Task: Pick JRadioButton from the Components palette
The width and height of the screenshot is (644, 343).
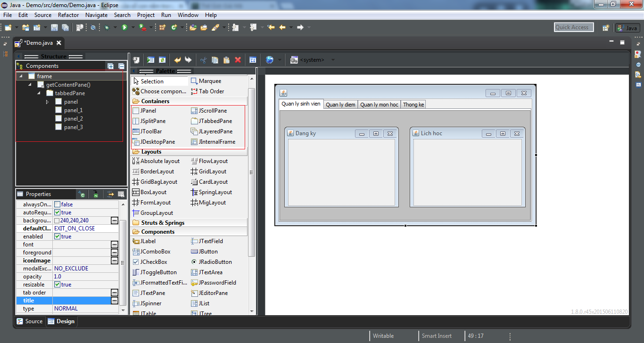Action: (x=212, y=262)
